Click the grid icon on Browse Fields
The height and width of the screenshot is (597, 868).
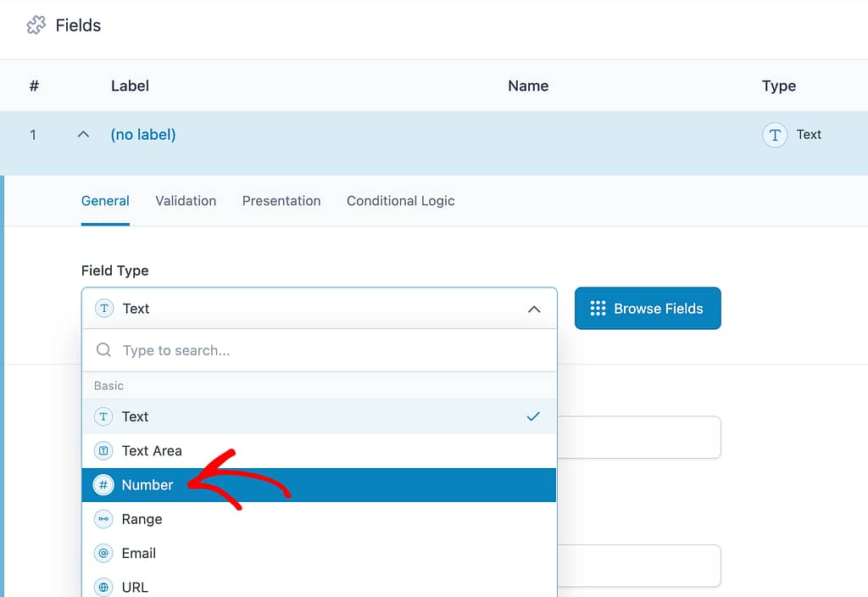pos(598,309)
